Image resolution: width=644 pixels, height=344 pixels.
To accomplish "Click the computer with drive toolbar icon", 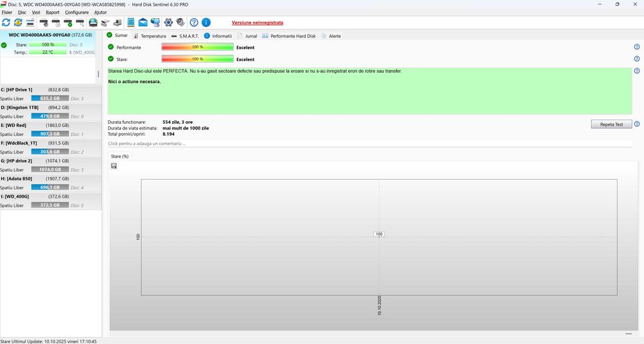I will pos(117,23).
